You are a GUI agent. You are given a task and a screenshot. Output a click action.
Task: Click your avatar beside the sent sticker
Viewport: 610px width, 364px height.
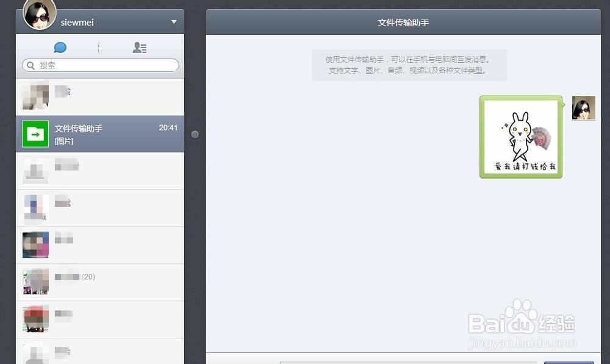(x=584, y=108)
